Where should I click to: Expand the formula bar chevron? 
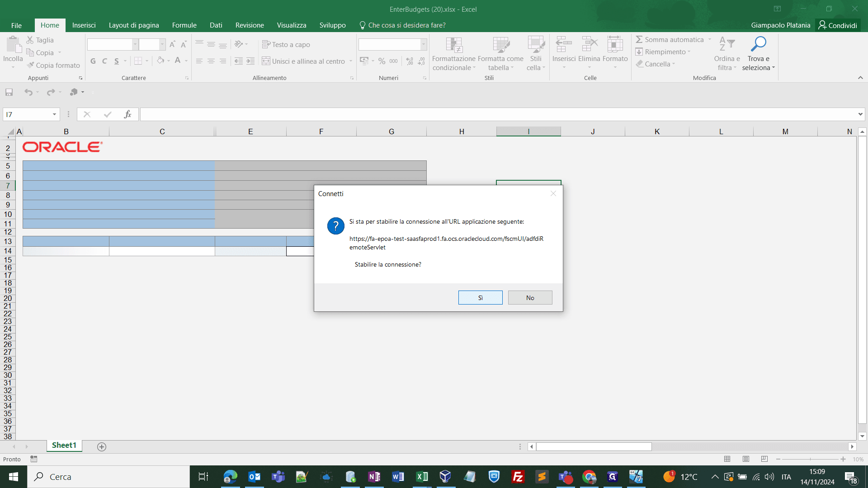(860, 114)
